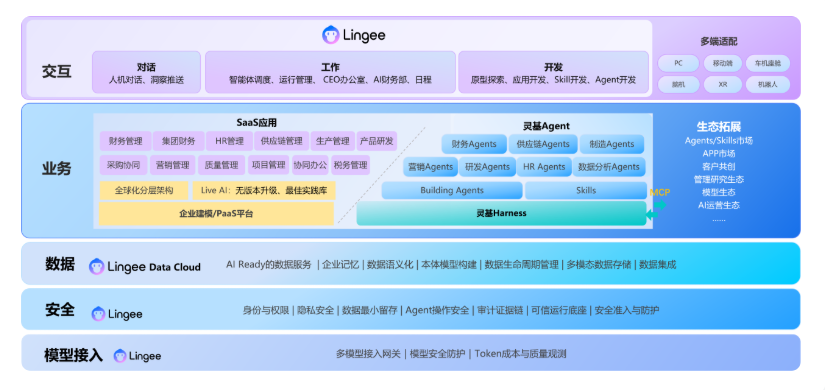Click the Live AI 无版本升级 yellow box
825x390 pixels.
pos(264,190)
